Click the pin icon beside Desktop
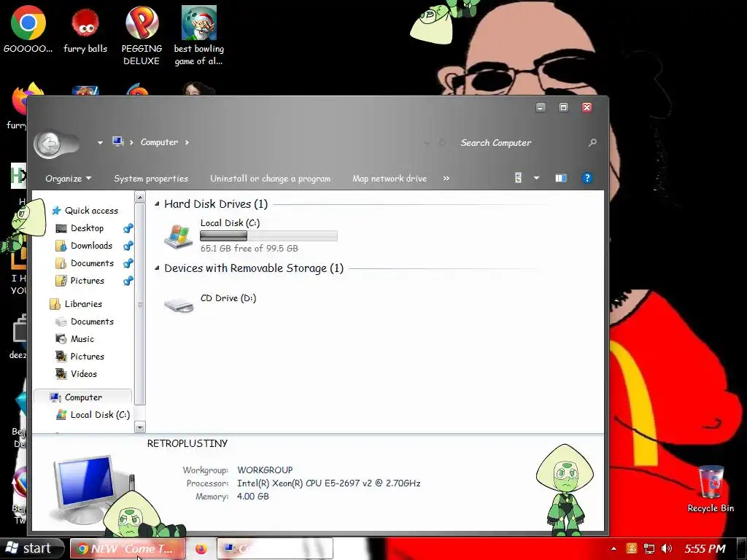Screen dimensions: 747x560 click(x=128, y=228)
